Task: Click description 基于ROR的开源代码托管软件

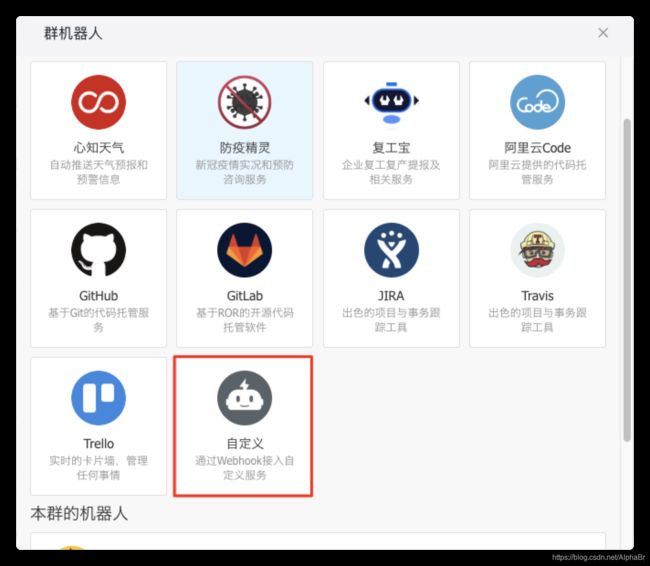Action: pyautogui.click(x=245, y=320)
